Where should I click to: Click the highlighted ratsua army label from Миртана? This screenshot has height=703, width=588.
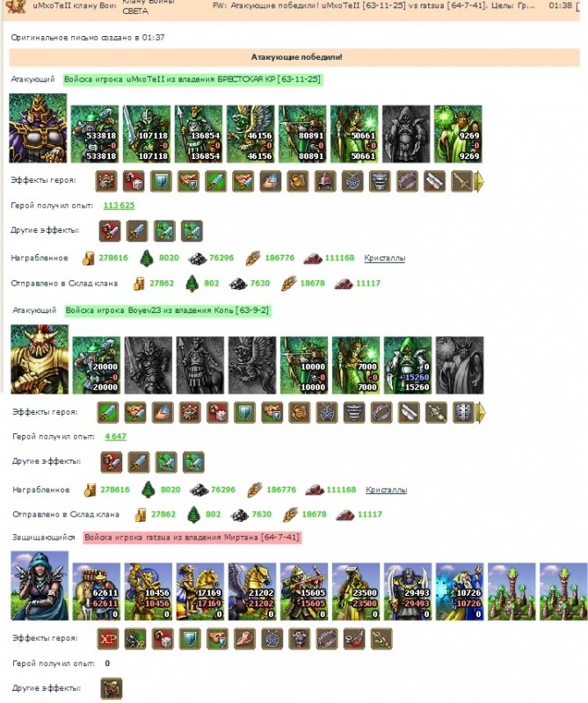pos(192,537)
